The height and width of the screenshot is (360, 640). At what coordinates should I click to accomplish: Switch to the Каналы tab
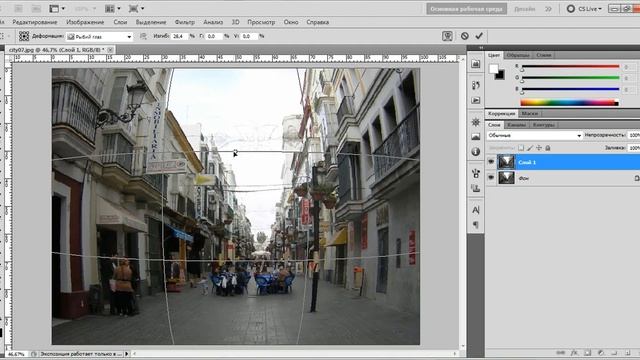(516, 124)
